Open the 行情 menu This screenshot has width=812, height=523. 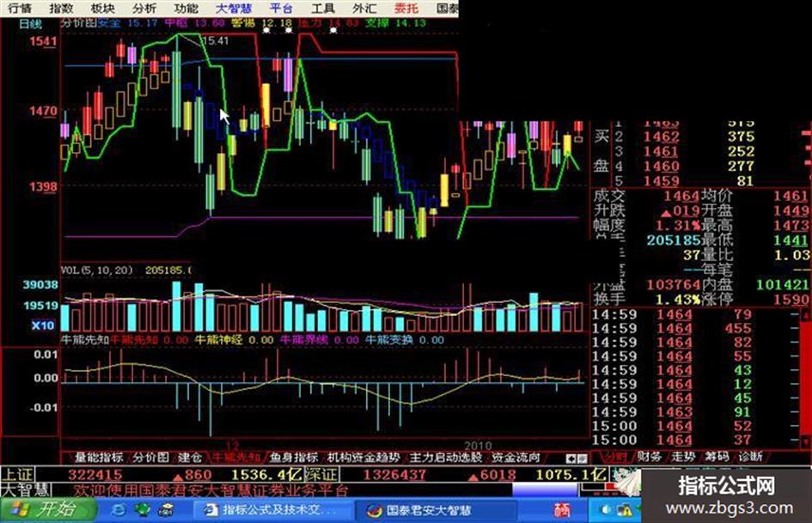click(x=20, y=9)
